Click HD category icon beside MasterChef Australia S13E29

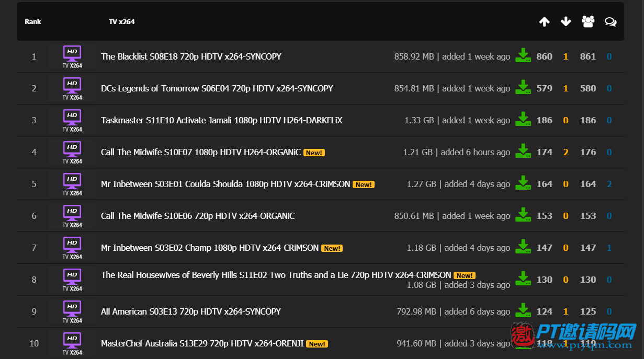point(72,343)
